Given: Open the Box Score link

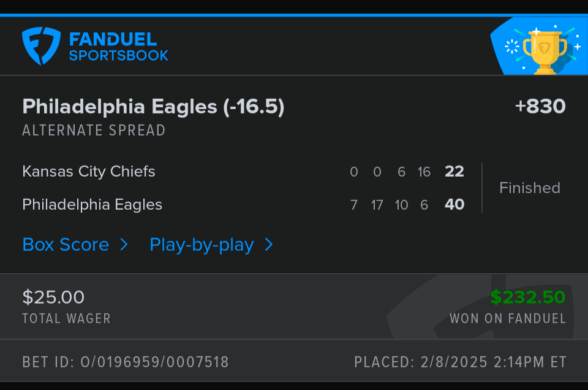Looking at the screenshot, I should coord(66,245).
